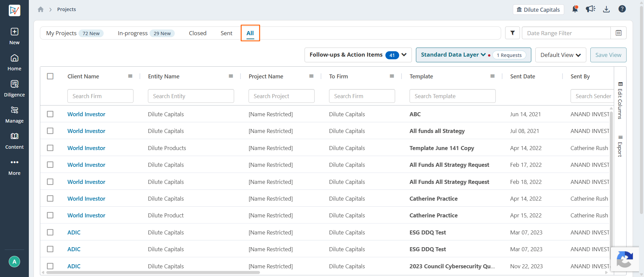Show More sidebar options
This screenshot has width=644, height=277.
click(x=14, y=167)
